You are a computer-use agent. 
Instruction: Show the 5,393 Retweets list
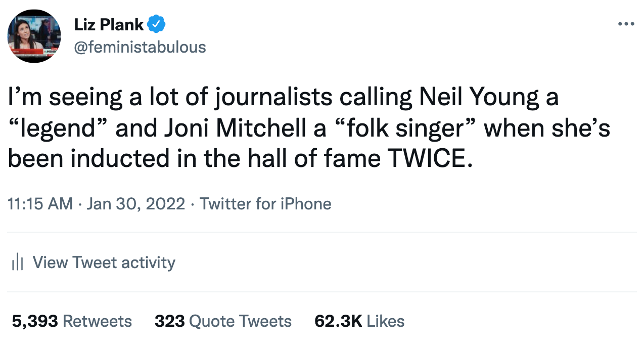click(x=72, y=321)
